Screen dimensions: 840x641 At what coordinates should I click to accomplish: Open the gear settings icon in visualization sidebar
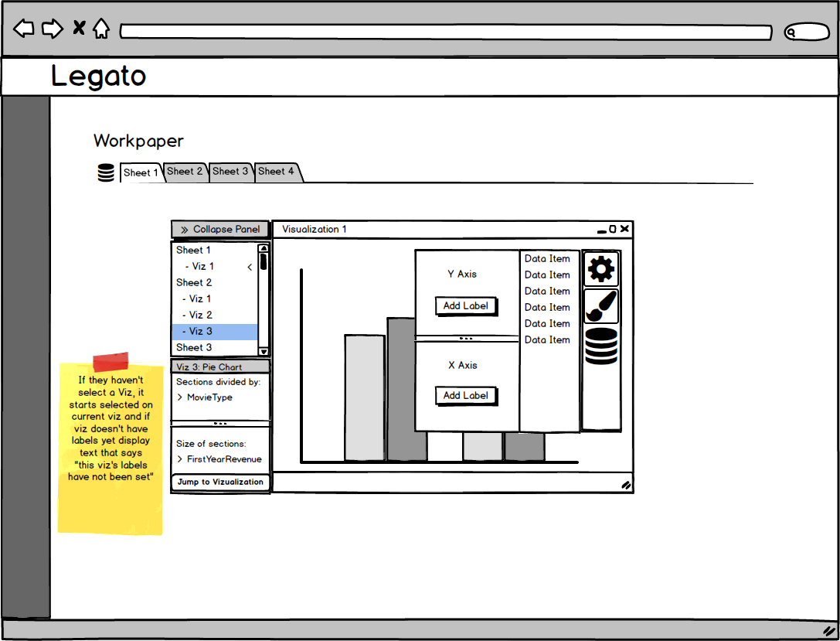tap(600, 269)
